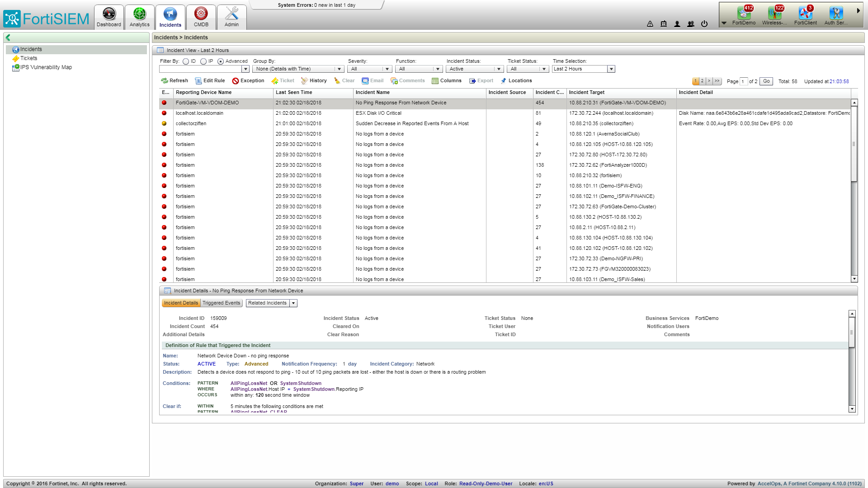The width and height of the screenshot is (868, 488).
Task: Click the logout power icon
Action: point(704,24)
